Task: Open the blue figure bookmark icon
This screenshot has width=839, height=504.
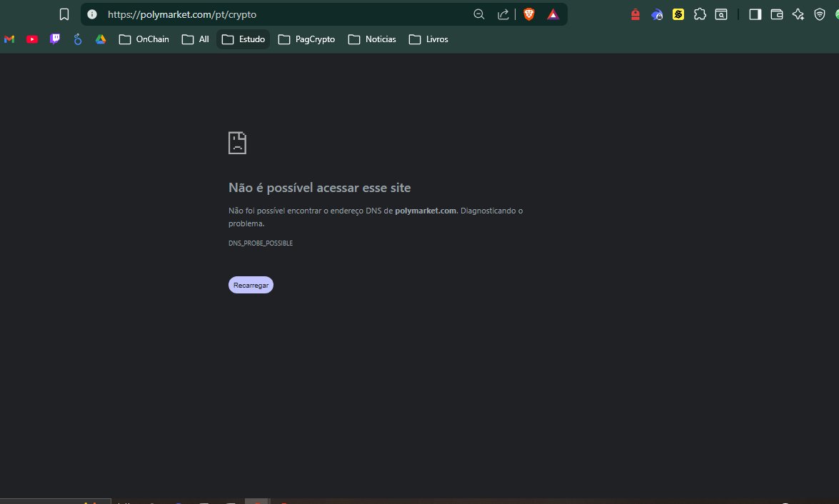Action: click(x=78, y=39)
